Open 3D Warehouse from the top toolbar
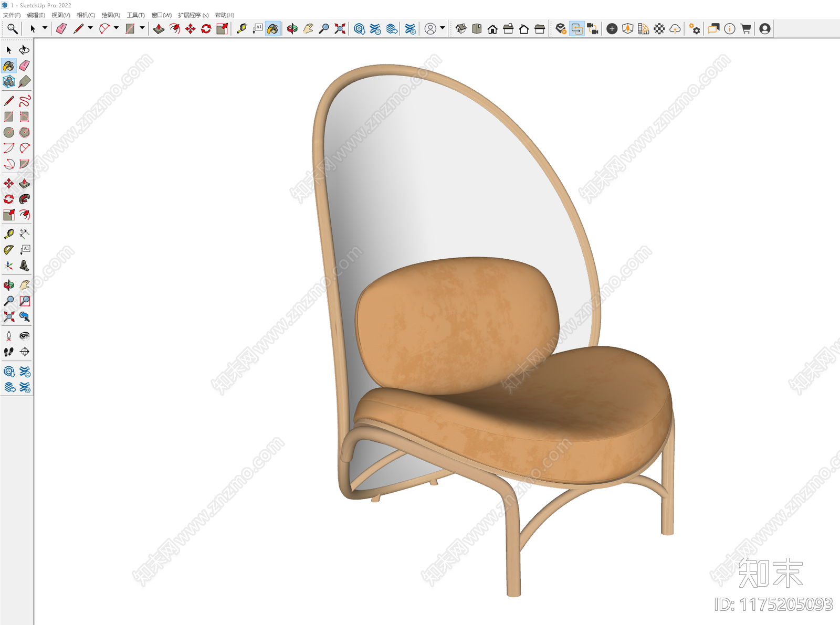840x625 pixels. pyautogui.click(x=360, y=29)
